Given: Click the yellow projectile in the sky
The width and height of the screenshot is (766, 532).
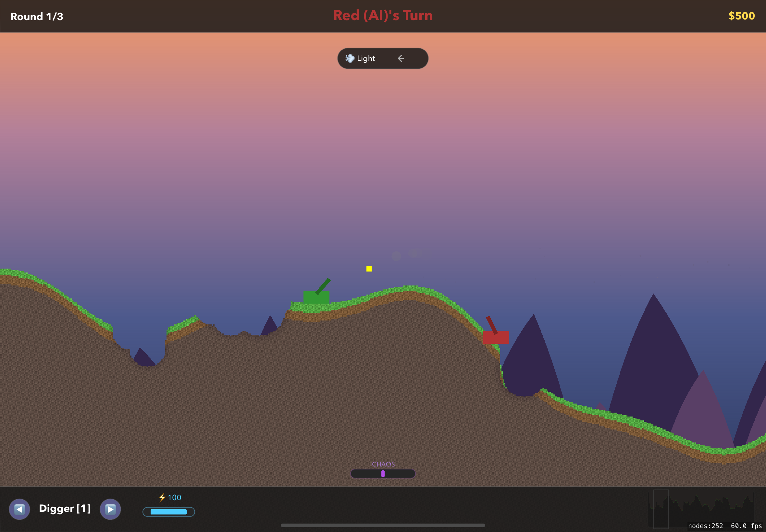Looking at the screenshot, I should tap(369, 269).
